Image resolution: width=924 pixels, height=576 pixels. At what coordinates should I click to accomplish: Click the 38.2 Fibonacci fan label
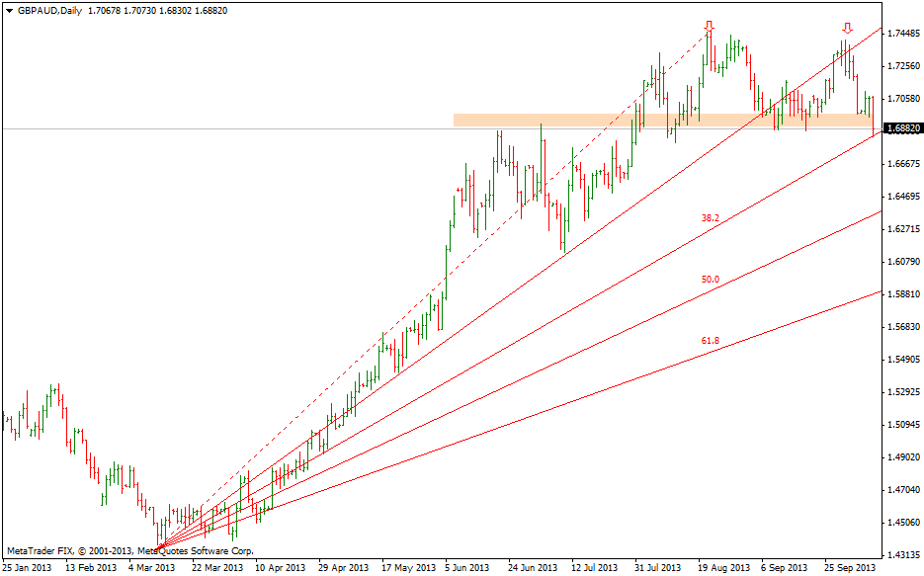[710, 217]
